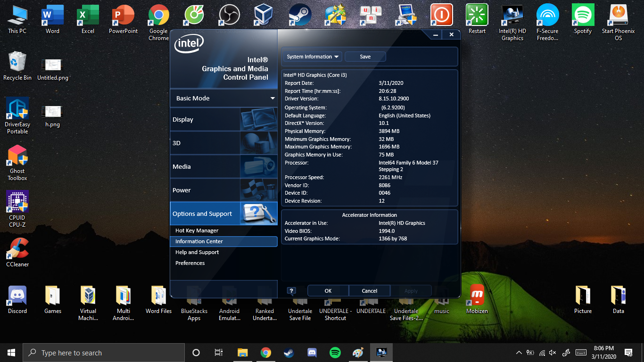Image resolution: width=644 pixels, height=362 pixels.
Task: Open the Recycle Bin
Action: point(17,66)
